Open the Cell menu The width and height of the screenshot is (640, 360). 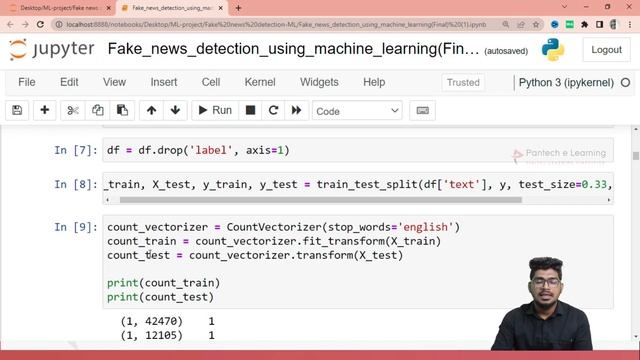pyautogui.click(x=211, y=82)
